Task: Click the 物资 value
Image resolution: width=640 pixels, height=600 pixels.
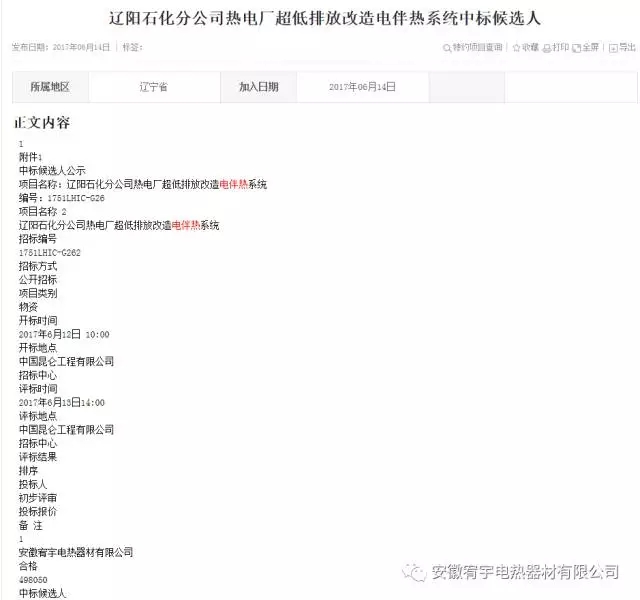Action: click(28, 307)
